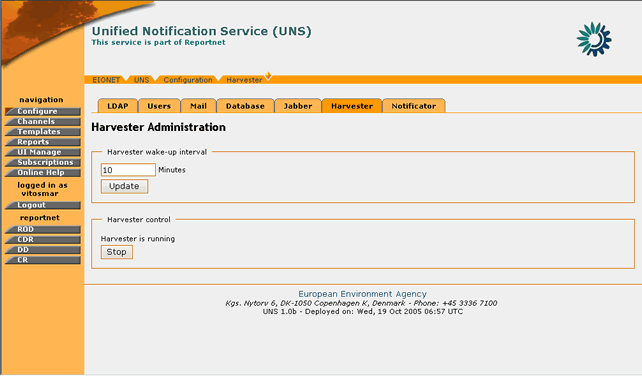Open Subscriptions in the navigation

43,163
